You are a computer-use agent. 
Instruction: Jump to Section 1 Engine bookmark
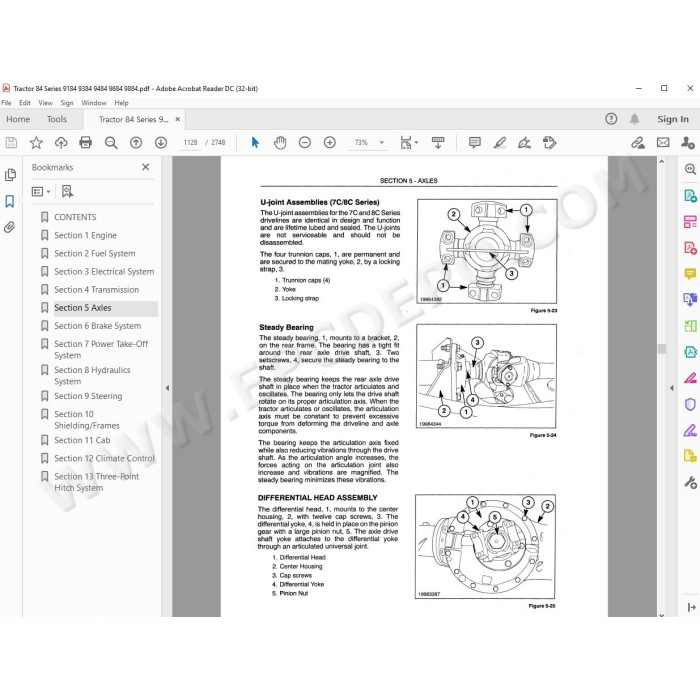pyautogui.click(x=85, y=235)
